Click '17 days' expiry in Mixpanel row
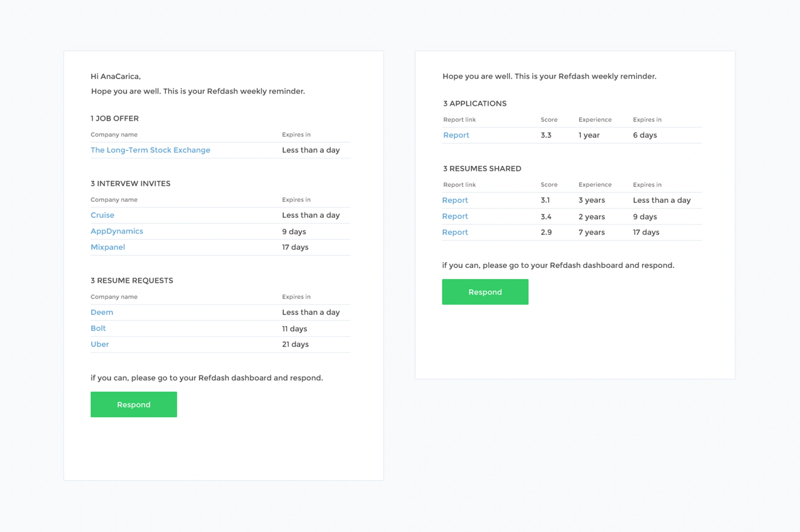 (x=295, y=247)
